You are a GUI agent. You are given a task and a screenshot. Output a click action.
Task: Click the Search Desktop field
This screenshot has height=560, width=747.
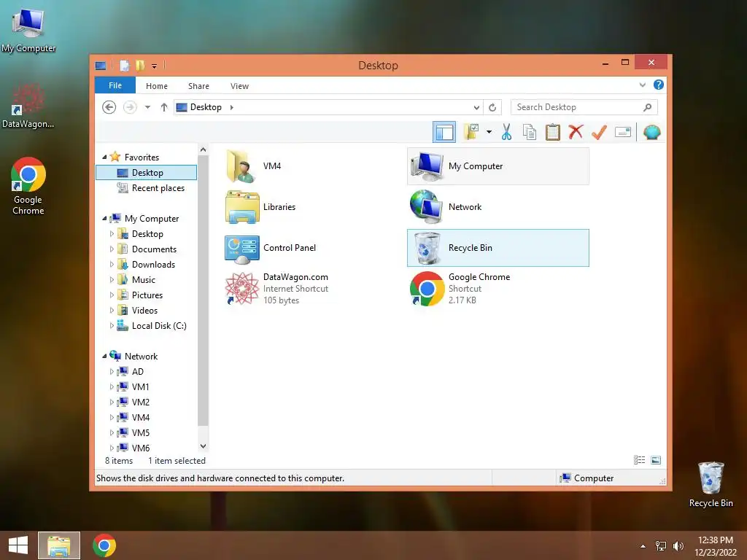point(584,107)
